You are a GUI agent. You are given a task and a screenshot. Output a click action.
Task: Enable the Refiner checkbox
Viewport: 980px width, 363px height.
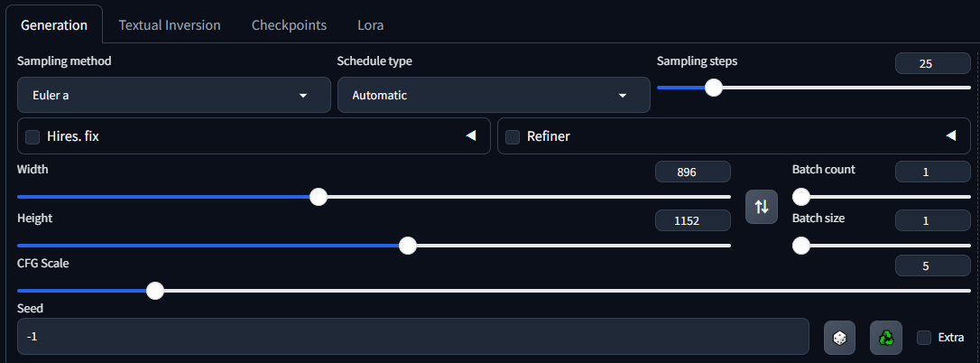[513, 137]
